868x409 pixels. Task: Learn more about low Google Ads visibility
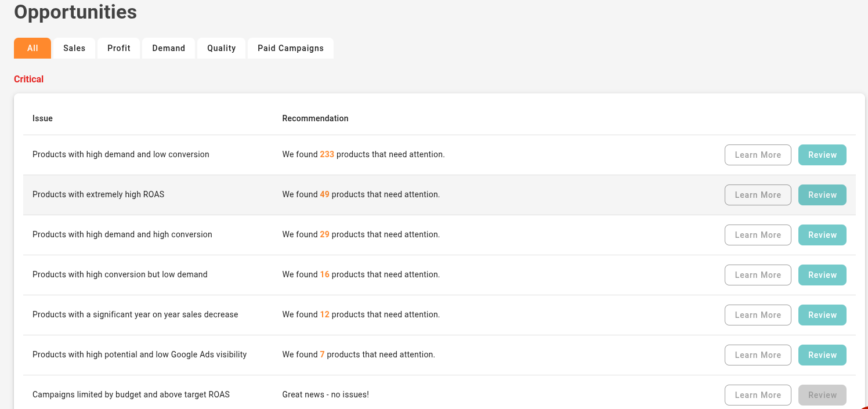pyautogui.click(x=758, y=355)
